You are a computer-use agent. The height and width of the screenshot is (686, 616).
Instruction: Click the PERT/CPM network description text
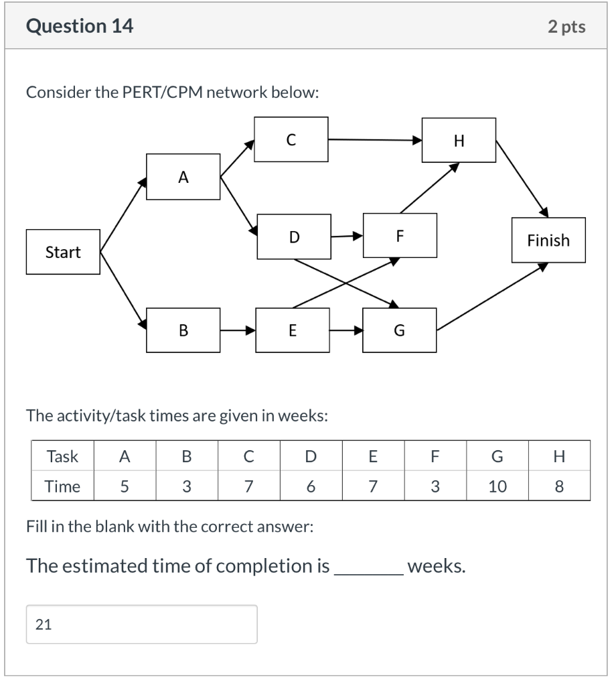[173, 92]
